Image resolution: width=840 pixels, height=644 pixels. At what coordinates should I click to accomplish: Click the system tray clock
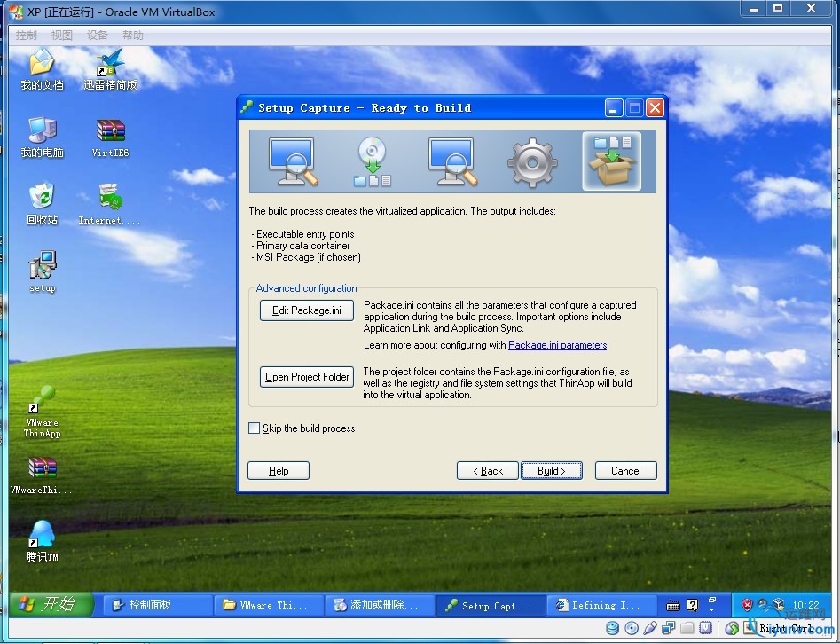(x=805, y=605)
